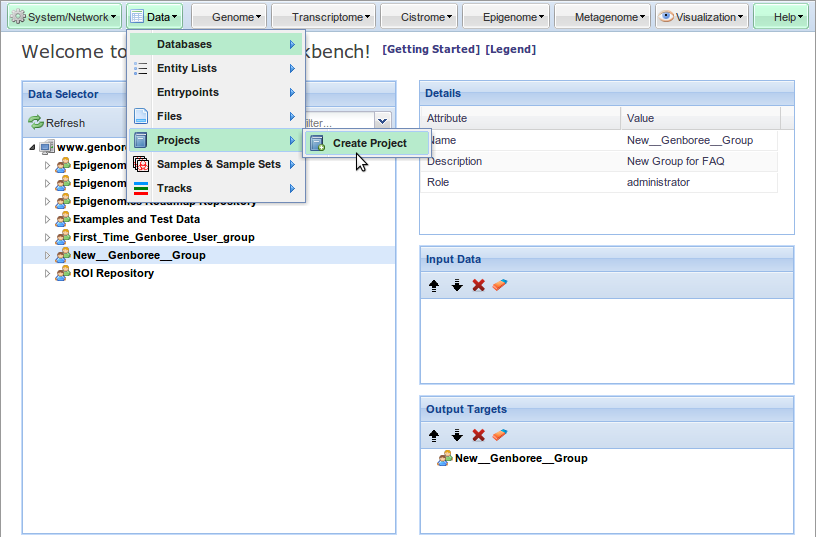Click the eraser clear icon in Input Data
This screenshot has width=816, height=537.
501,286
